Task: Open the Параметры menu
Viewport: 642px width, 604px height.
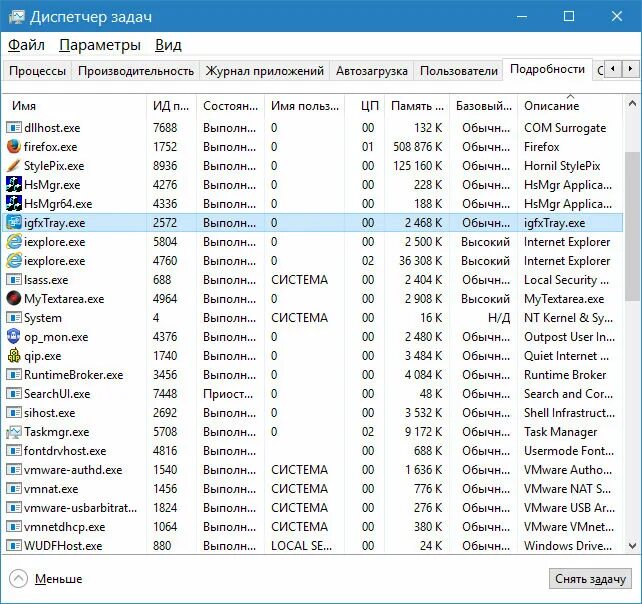Action: [x=100, y=45]
